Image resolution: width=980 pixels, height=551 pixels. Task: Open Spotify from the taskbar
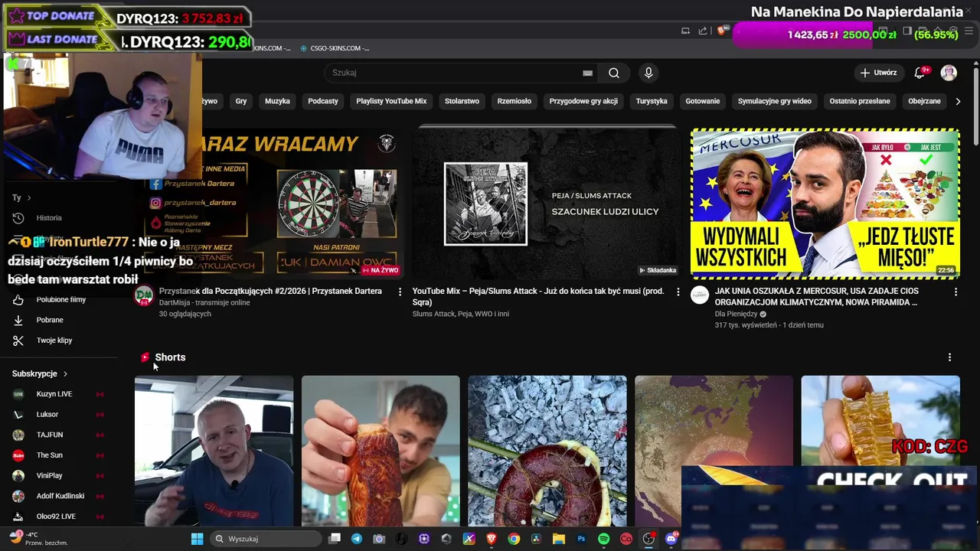click(603, 539)
